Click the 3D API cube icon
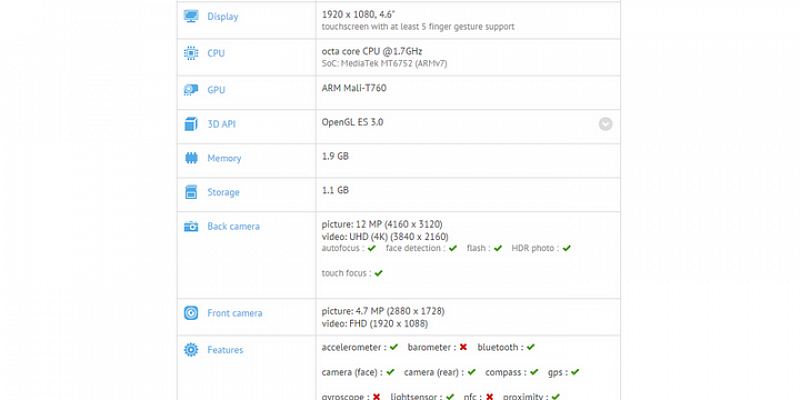The height and width of the screenshot is (400, 800). click(x=190, y=124)
